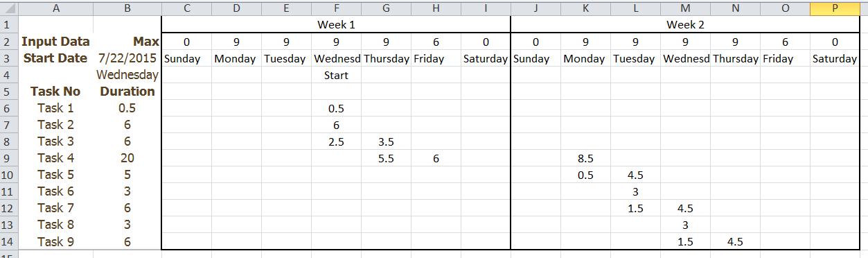Click the Input Data header cell
Image resolution: width=868 pixels, height=258 pixels.
(x=55, y=42)
